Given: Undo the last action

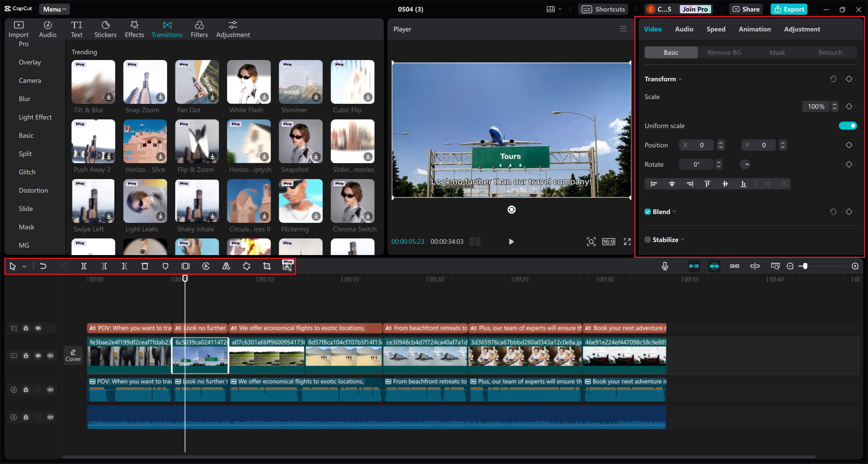Looking at the screenshot, I should [x=43, y=266].
